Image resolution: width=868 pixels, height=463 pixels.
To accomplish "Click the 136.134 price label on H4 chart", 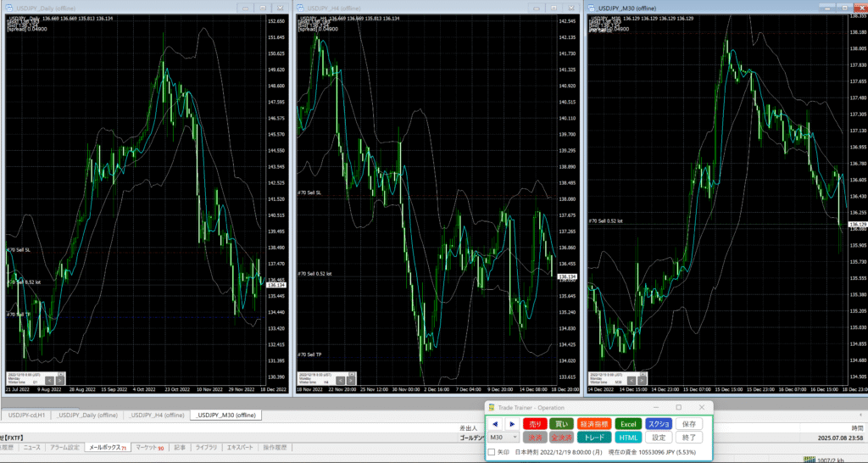I will tap(568, 276).
